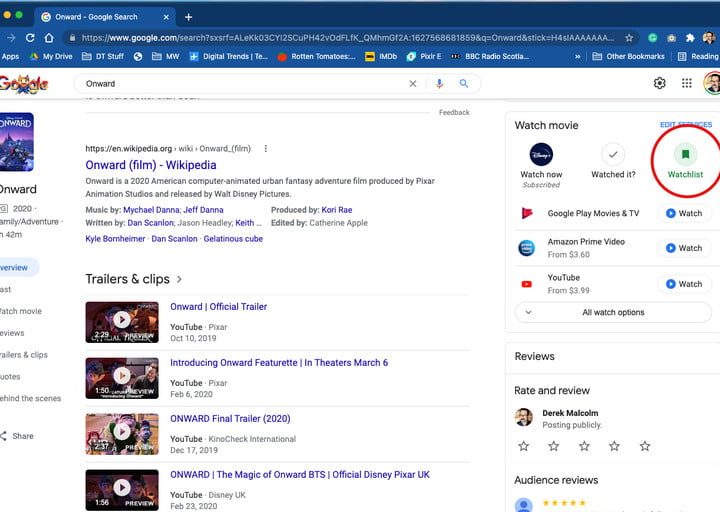Select the Cast side tab

pos(6,289)
